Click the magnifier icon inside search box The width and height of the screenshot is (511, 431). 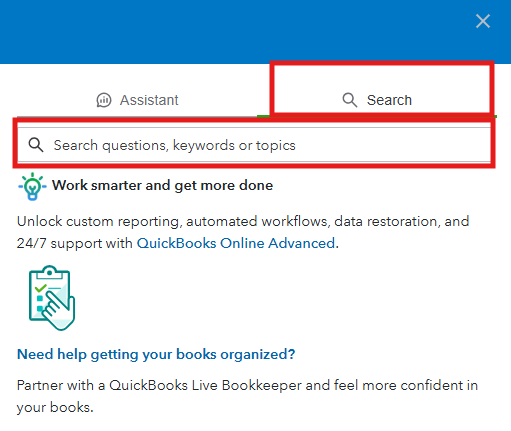[x=36, y=145]
